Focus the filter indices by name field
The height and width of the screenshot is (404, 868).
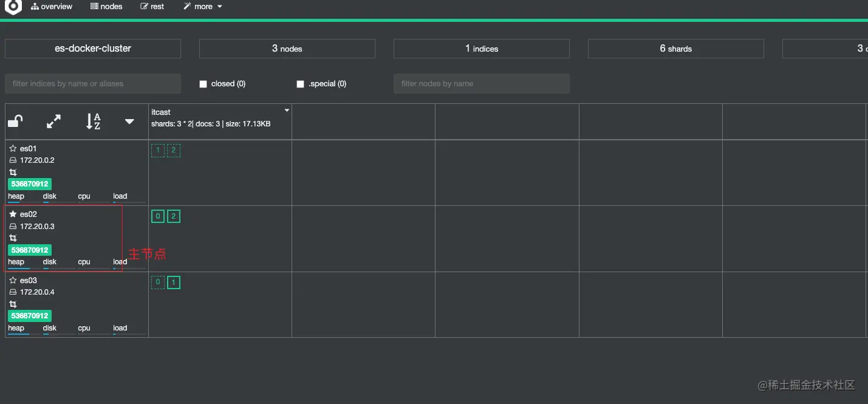click(93, 84)
